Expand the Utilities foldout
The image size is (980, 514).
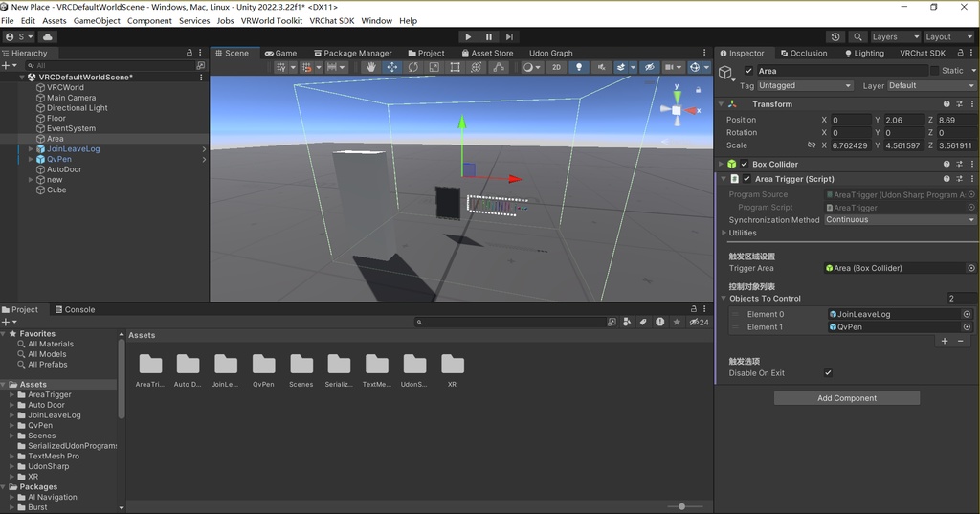(724, 233)
